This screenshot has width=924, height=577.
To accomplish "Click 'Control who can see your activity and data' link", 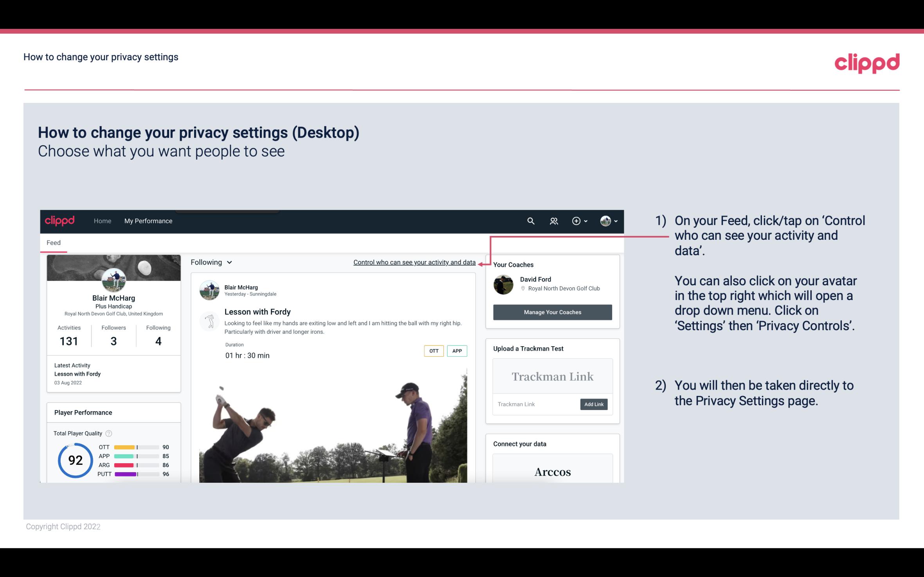I will 414,262.
